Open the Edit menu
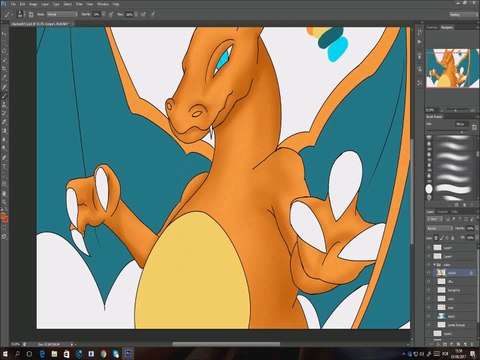The height and width of the screenshot is (360, 480). tap(22, 4)
